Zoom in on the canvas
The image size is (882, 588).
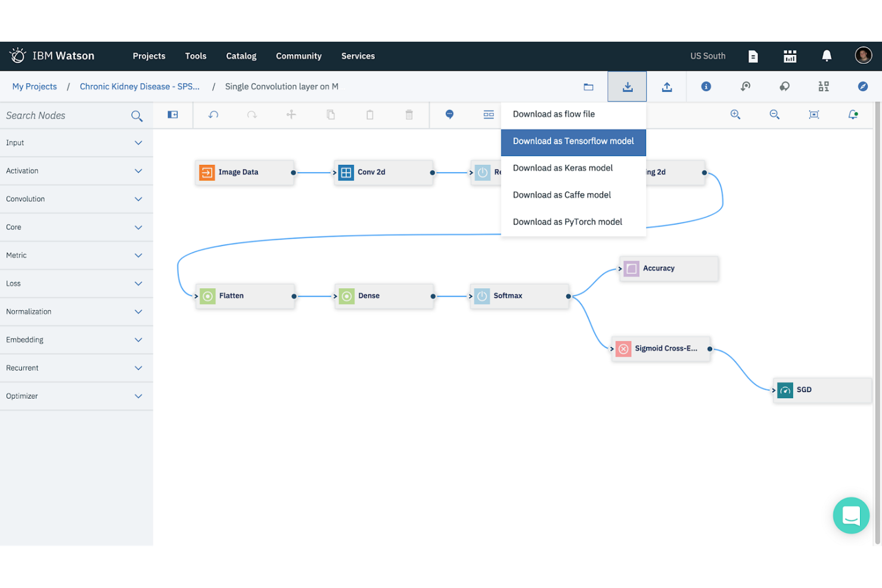735,114
